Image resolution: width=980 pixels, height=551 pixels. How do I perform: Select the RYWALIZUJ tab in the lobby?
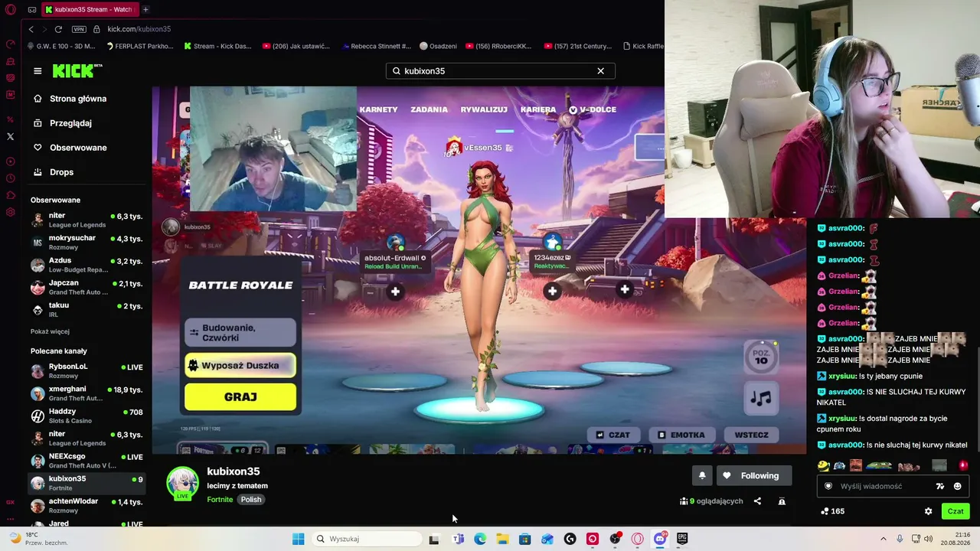tap(484, 109)
